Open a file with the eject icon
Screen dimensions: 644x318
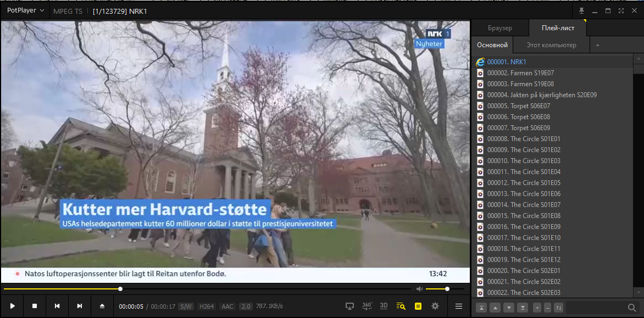102,306
